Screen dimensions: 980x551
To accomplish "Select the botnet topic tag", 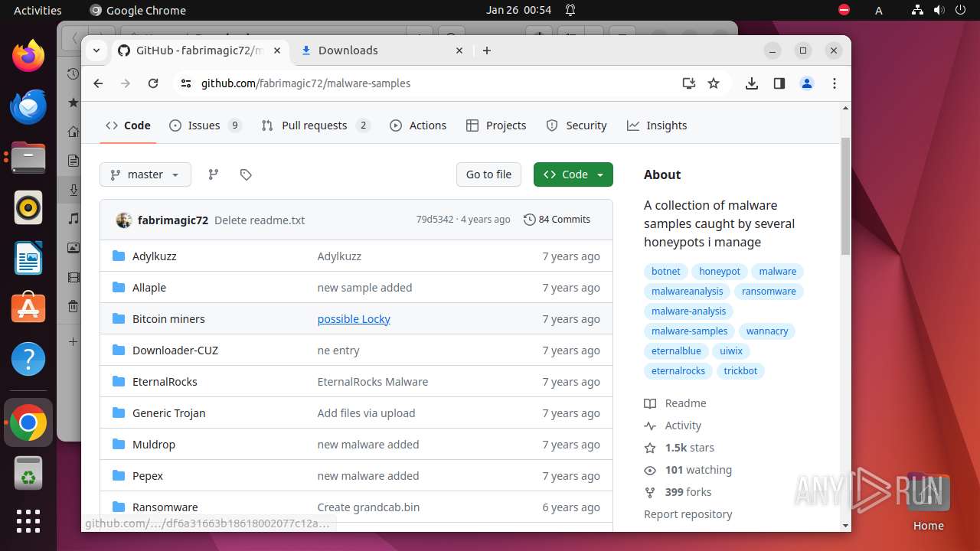I will point(666,272).
